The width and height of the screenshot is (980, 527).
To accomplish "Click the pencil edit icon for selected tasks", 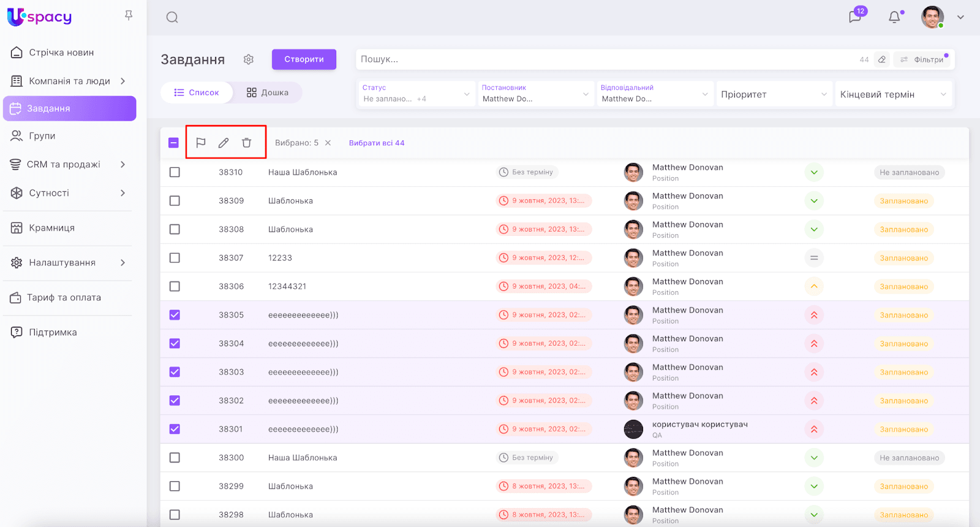I will pyautogui.click(x=224, y=143).
